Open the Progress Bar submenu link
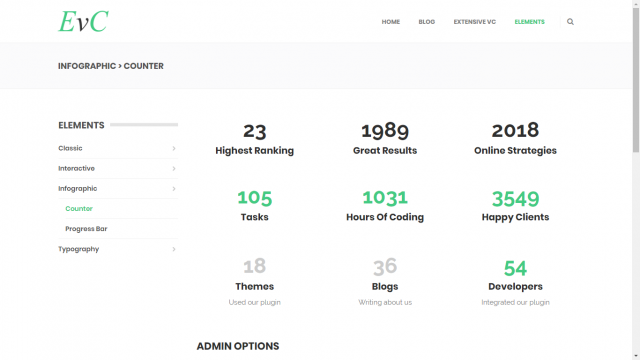Image resolution: width=640 pixels, height=360 pixels. tap(86, 229)
